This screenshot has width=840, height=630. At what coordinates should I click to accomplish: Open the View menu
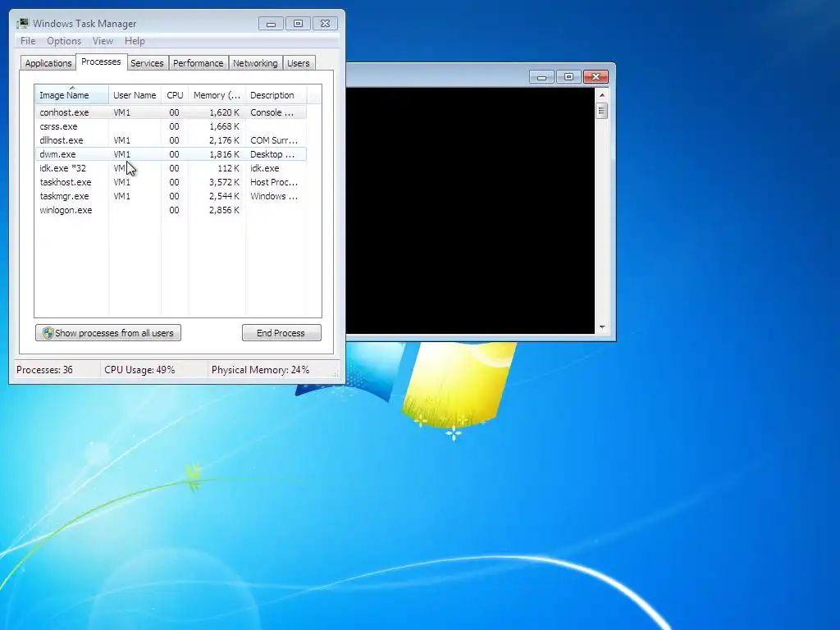[x=103, y=41]
